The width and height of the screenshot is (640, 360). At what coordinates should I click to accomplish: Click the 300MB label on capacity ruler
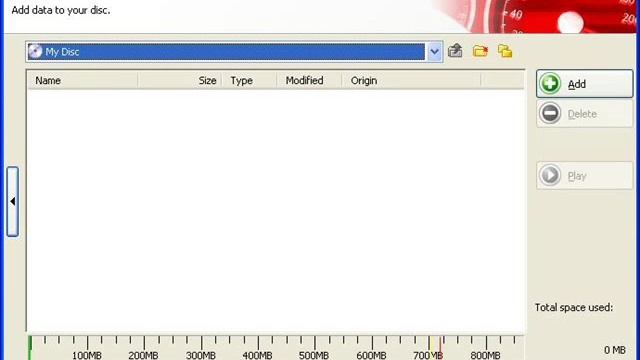tap(200, 355)
